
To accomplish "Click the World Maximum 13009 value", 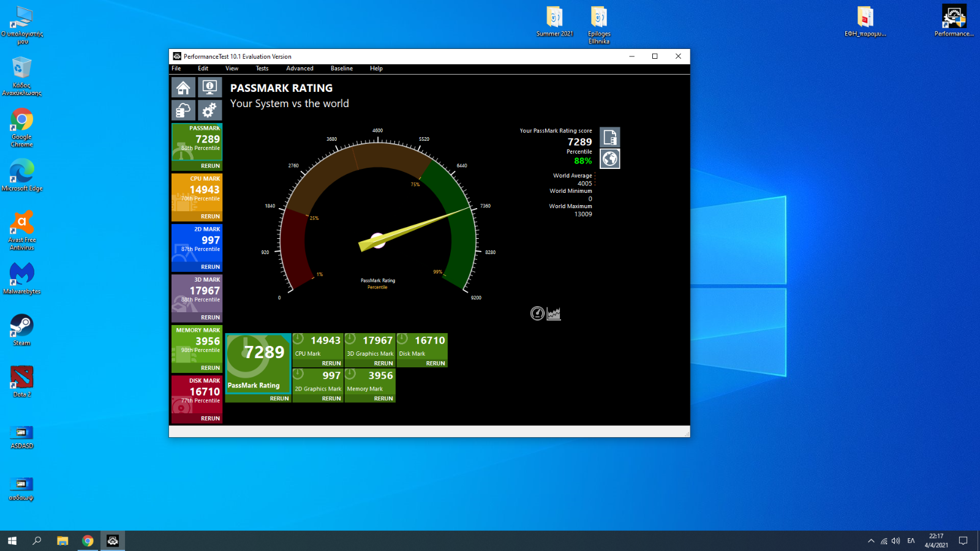I will pos(583,214).
